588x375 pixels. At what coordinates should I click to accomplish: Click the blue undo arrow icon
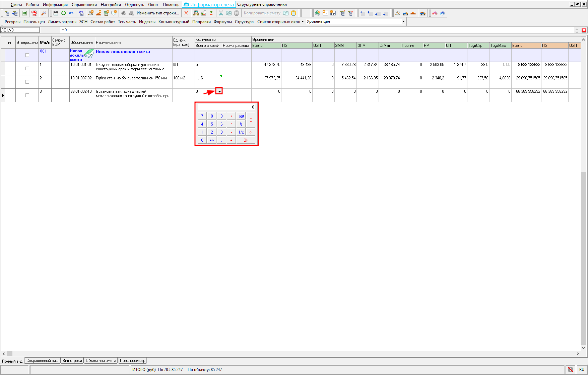(71, 13)
